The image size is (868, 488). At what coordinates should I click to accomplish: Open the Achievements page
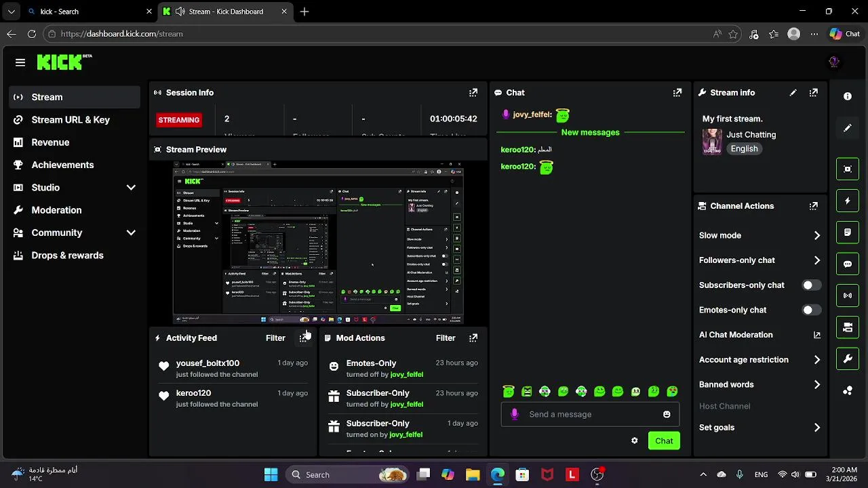pos(75,165)
